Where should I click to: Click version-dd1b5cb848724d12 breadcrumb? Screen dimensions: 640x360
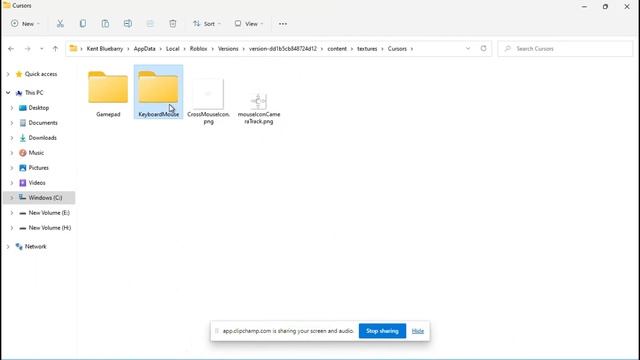283,49
